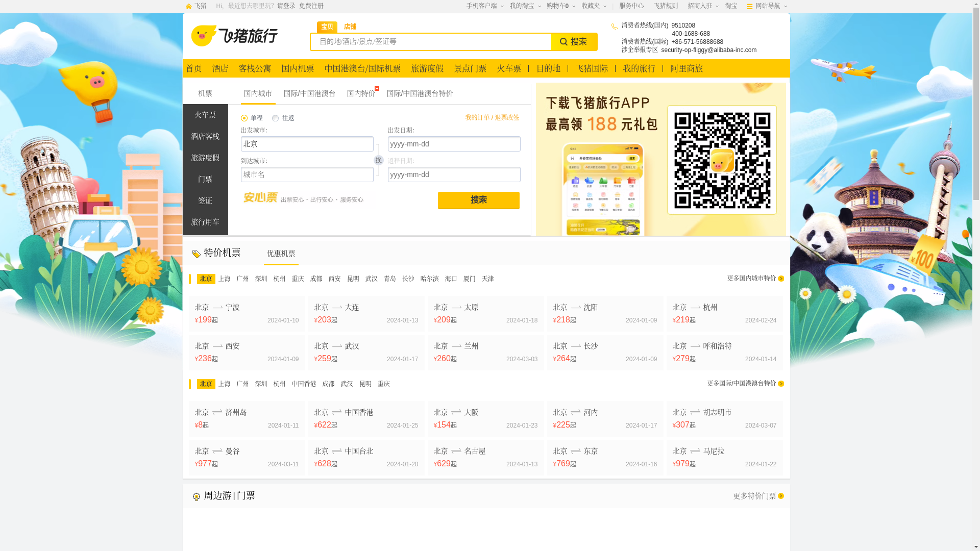Click the Fliggy app download banner
Screen dimensions: 980x551
click(661, 159)
